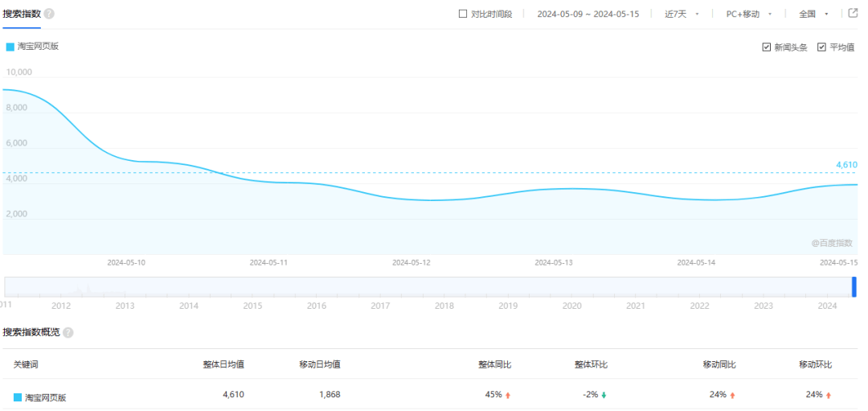The width and height of the screenshot is (868, 411).
Task: Click the 2024-05-10 x-axis label
Action: [x=126, y=262]
